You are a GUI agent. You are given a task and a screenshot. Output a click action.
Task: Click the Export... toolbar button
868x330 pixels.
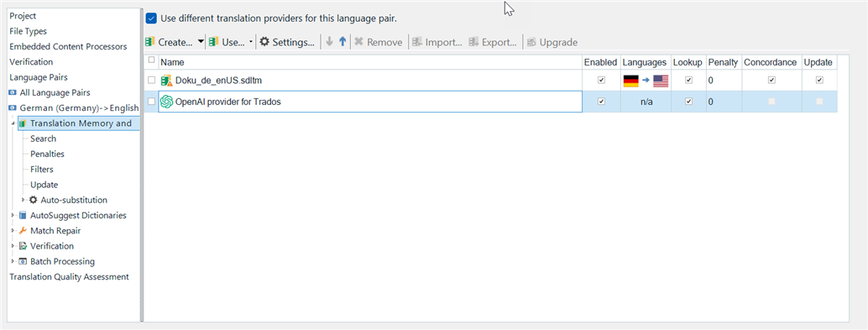point(493,42)
